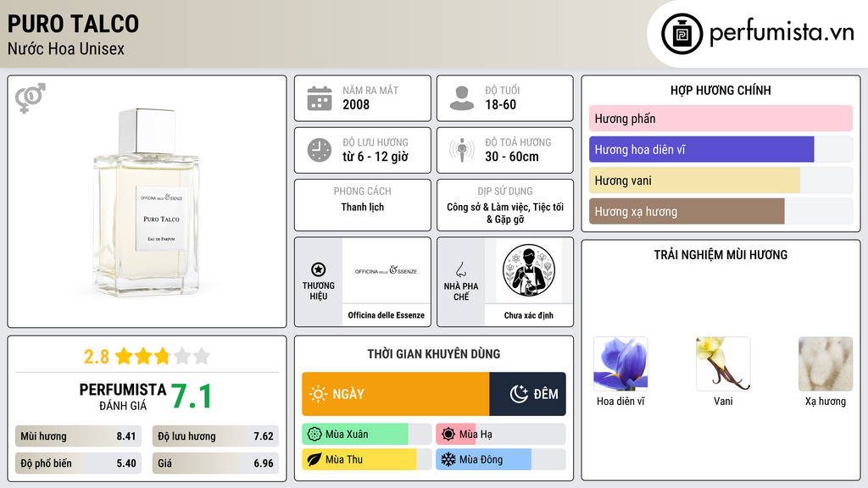Click the sillage value 30 - 60cm
Image resolution: width=868 pixels, height=488 pixels.
coord(511,157)
